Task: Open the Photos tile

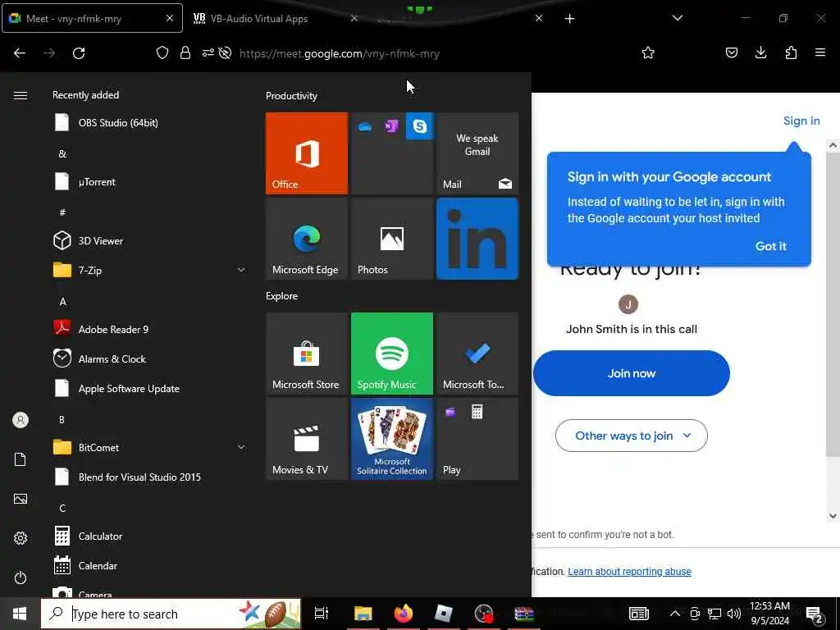Action: coord(391,239)
